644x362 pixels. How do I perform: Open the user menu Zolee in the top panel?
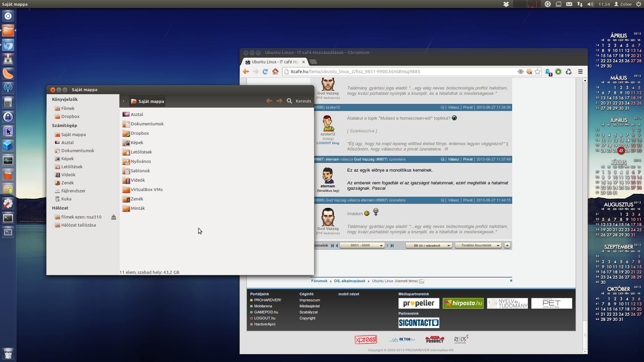click(x=623, y=4)
